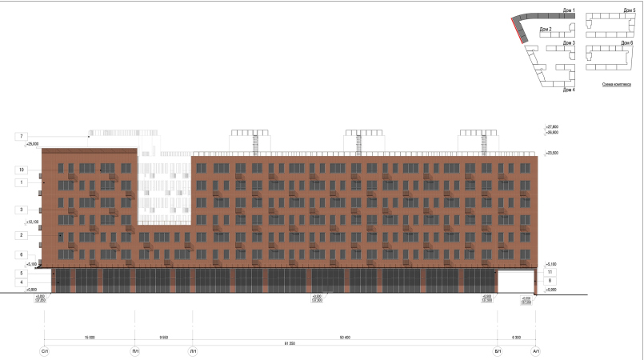Select Дом 5 label in complex scheme

[x=629, y=10]
